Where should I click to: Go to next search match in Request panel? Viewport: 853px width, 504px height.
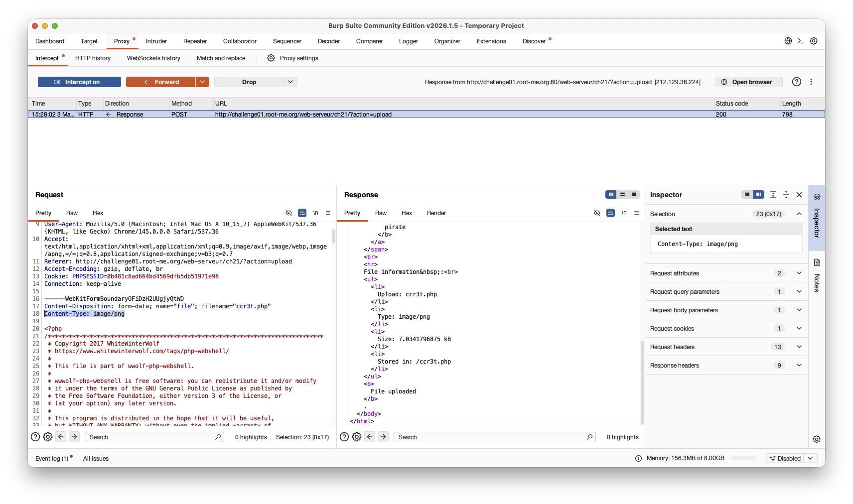pos(74,437)
